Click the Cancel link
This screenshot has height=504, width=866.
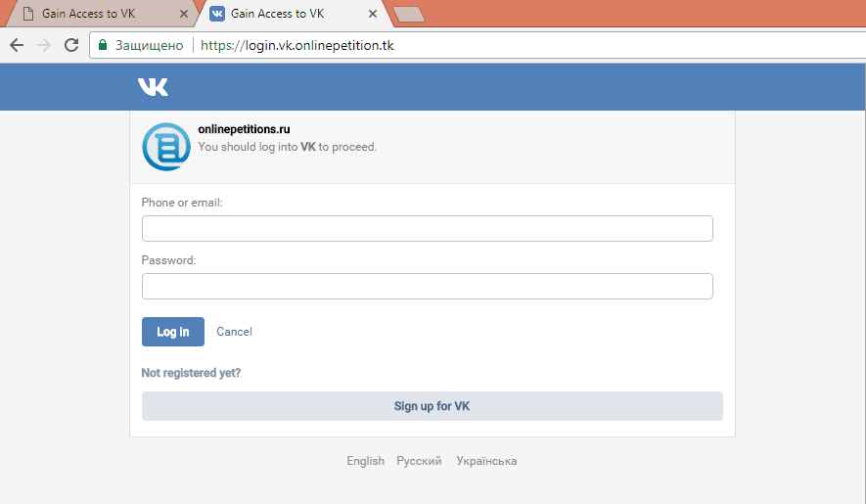[234, 332]
